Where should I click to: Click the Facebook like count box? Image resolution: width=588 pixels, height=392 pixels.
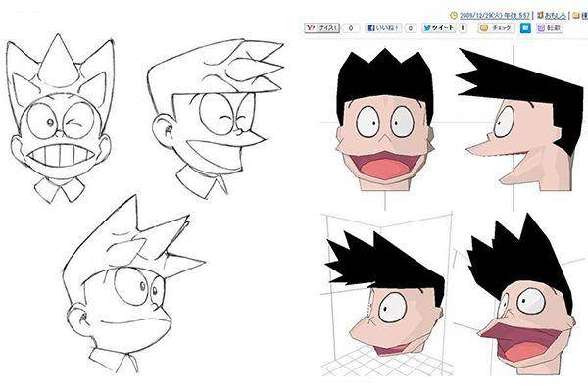click(411, 28)
